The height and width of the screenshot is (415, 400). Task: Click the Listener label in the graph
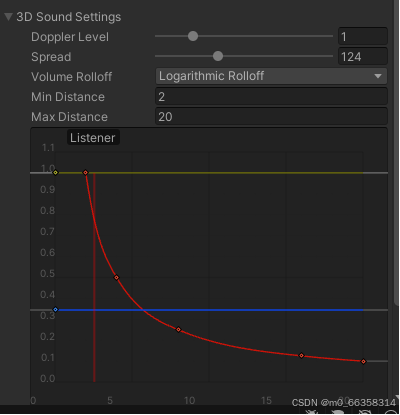point(93,137)
